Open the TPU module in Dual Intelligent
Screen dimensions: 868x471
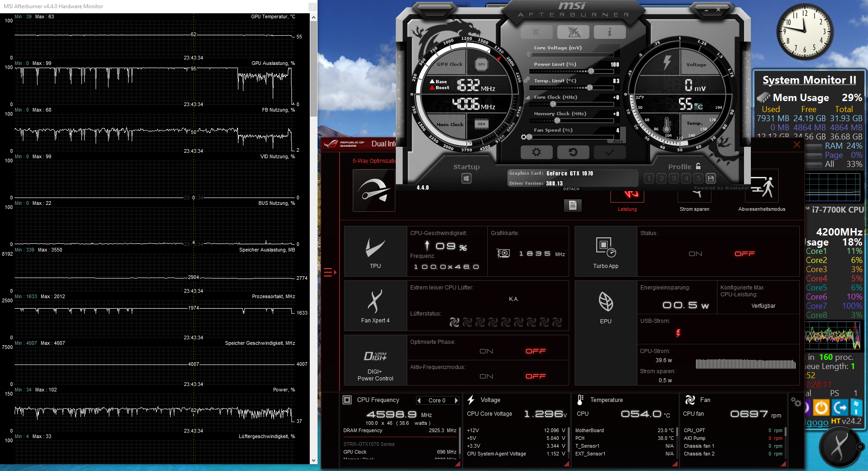[375, 251]
